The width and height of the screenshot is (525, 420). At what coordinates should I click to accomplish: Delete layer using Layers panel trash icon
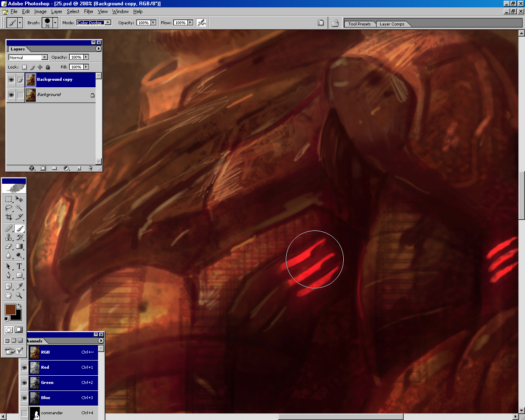click(90, 168)
